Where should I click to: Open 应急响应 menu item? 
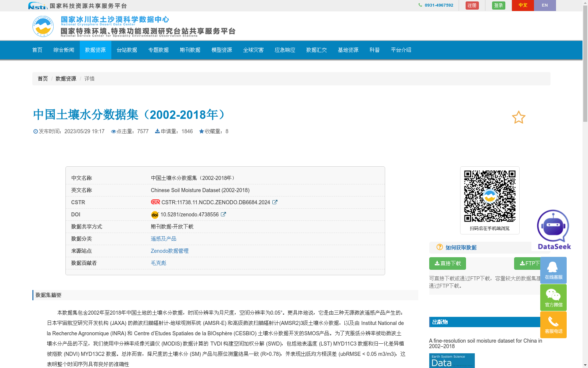click(285, 50)
